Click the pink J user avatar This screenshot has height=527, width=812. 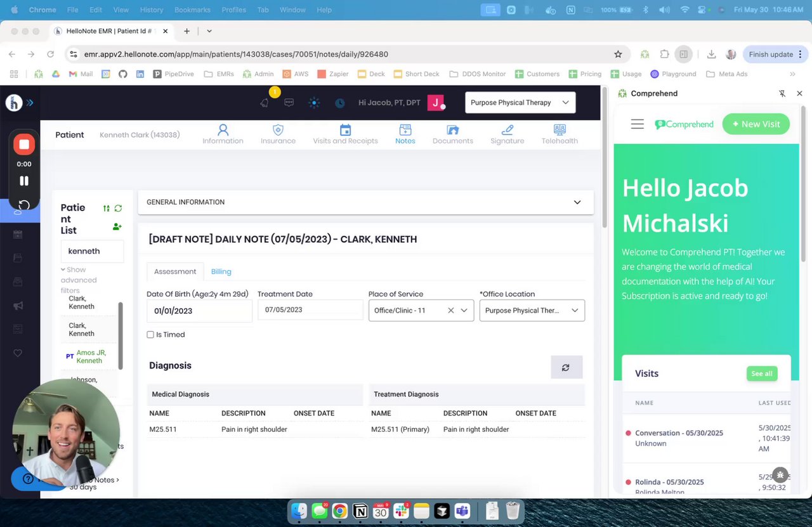(436, 102)
